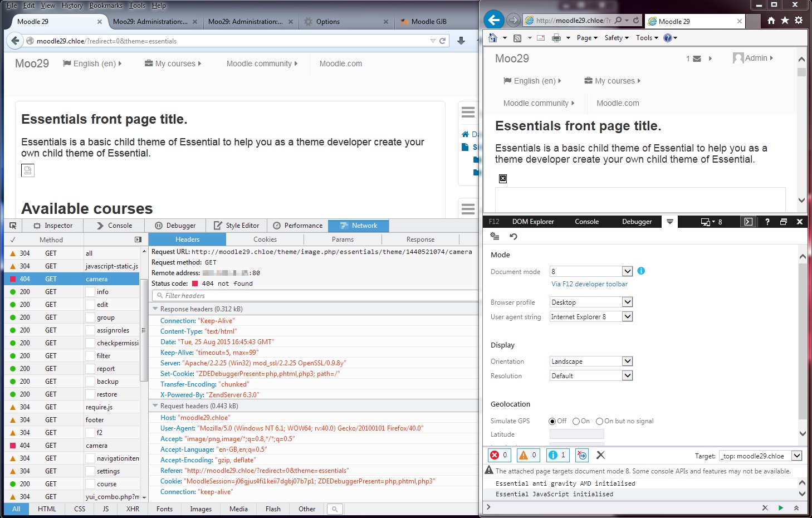The height and width of the screenshot is (518, 812).
Task: Open User agent string dropdown
Action: [x=627, y=316]
